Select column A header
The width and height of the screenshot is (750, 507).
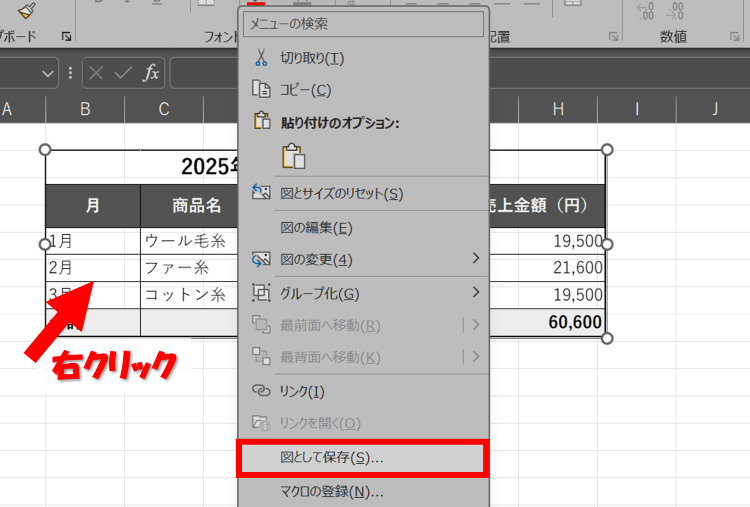(x=22, y=109)
